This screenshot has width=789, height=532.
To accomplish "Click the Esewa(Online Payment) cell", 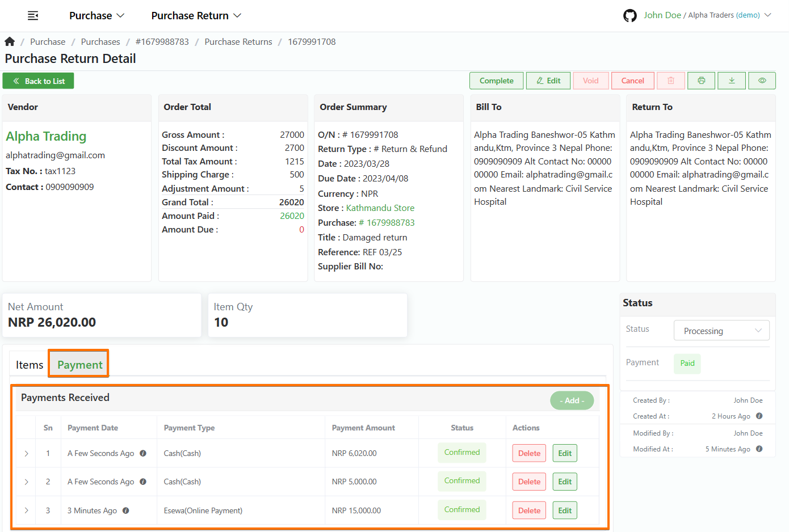I will click(203, 510).
